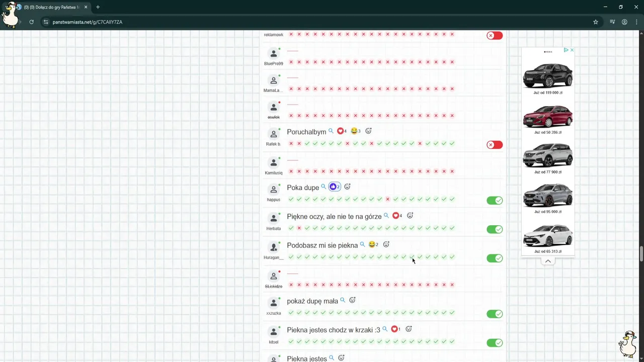Click address bar URL panstwamiasta.net
The width and height of the screenshot is (644, 362).
tap(88, 22)
